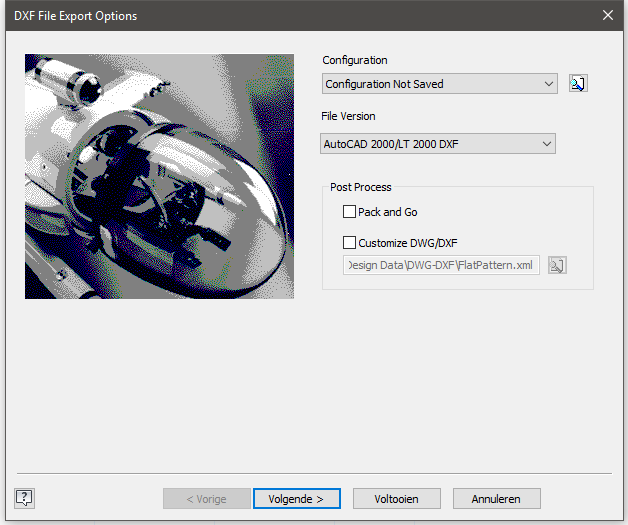Click the aircraft cockpit preview image

159,177
